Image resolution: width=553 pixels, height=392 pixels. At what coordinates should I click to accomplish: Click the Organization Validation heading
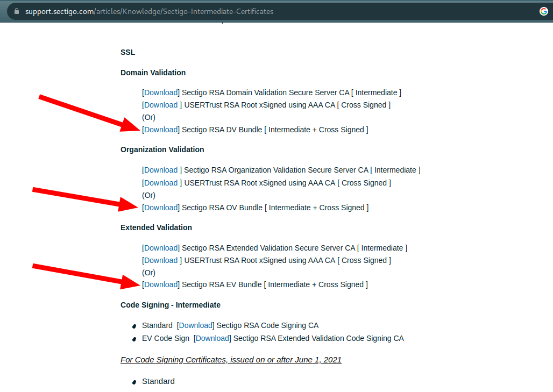(x=162, y=149)
